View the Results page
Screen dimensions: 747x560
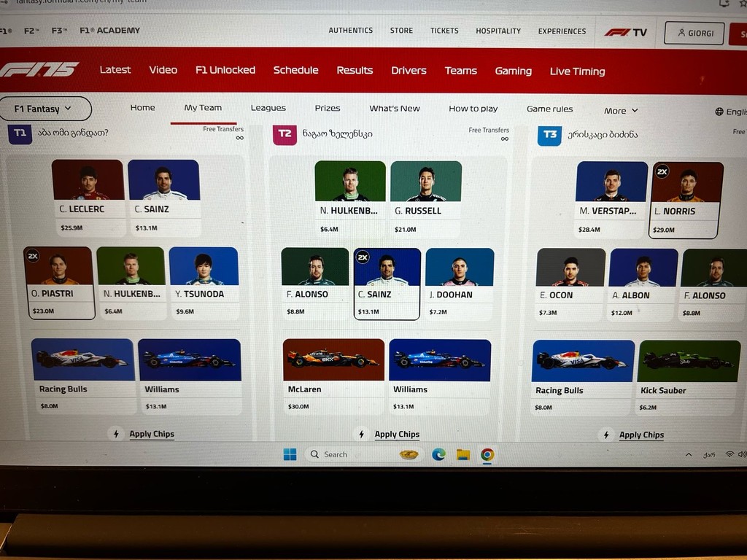coord(355,71)
